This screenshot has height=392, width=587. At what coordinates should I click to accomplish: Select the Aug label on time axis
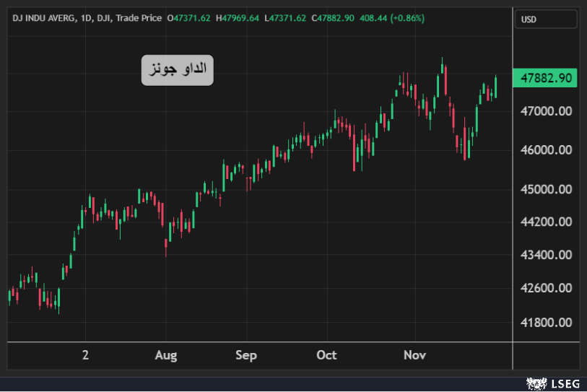(x=166, y=355)
